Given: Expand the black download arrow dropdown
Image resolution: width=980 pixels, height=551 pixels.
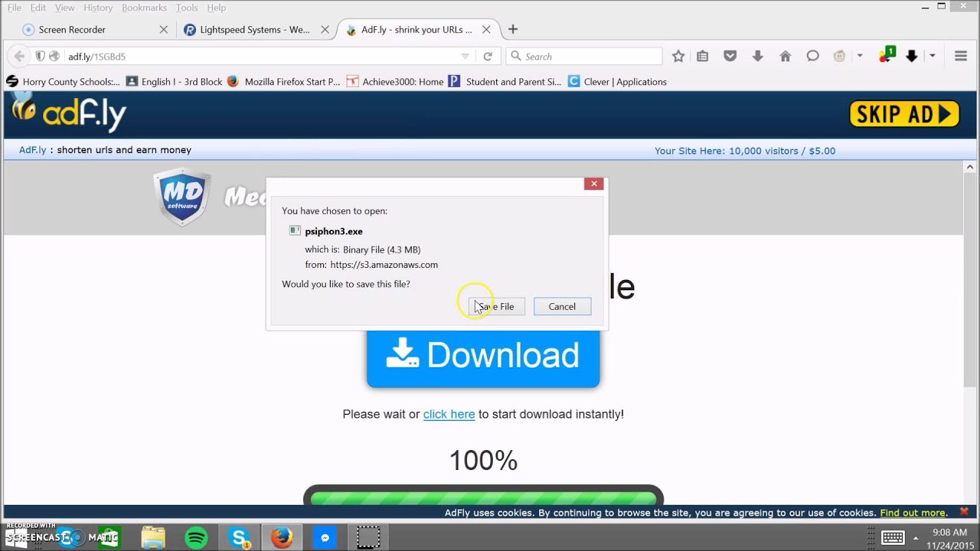Looking at the screenshot, I should point(932,56).
